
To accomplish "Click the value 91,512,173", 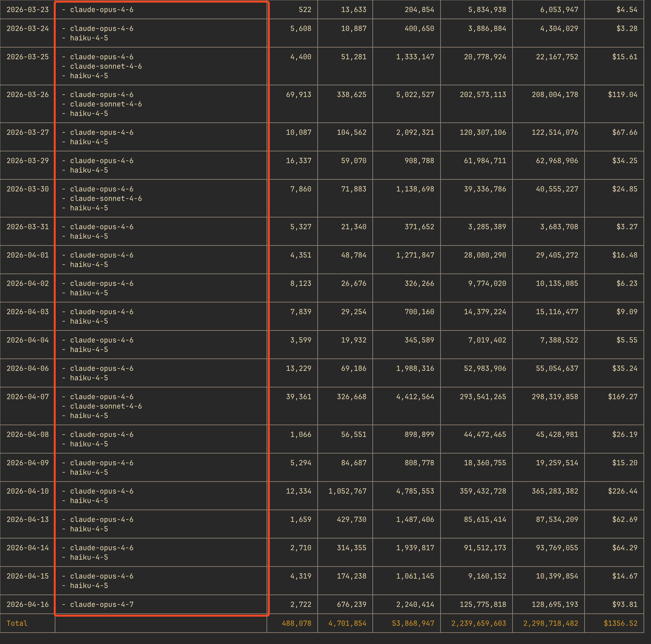I will click(485, 548).
